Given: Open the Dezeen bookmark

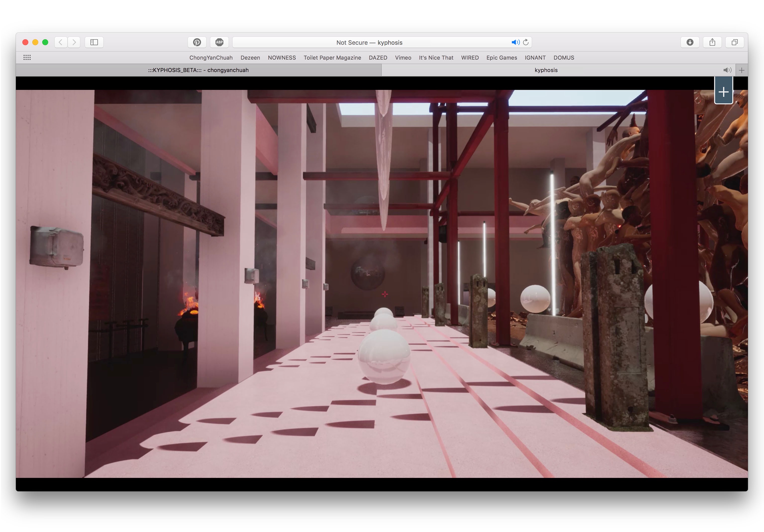Looking at the screenshot, I should coord(250,57).
